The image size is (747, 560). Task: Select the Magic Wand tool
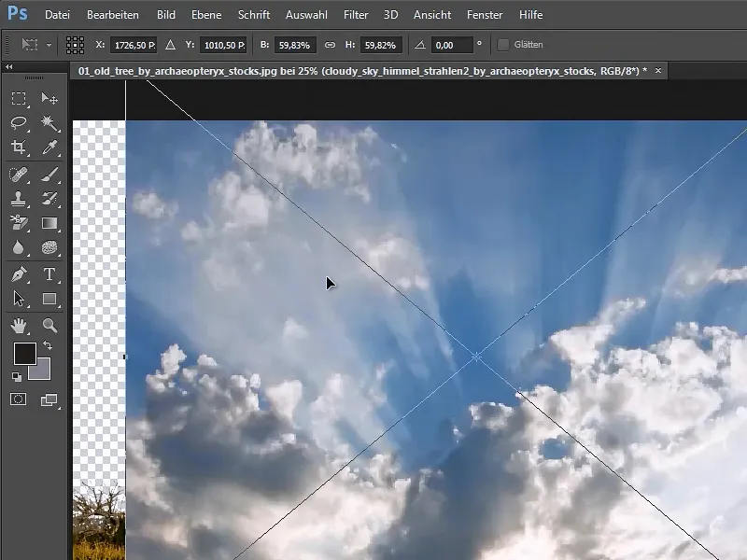click(x=49, y=123)
